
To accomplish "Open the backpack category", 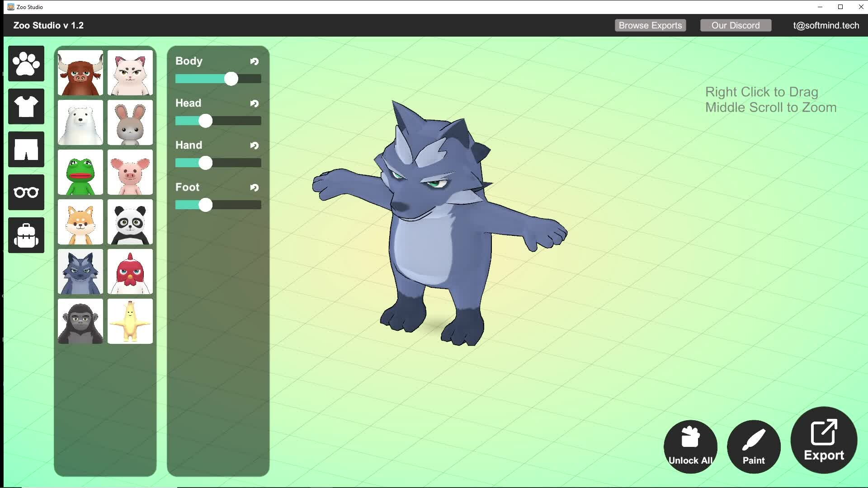I will [26, 235].
